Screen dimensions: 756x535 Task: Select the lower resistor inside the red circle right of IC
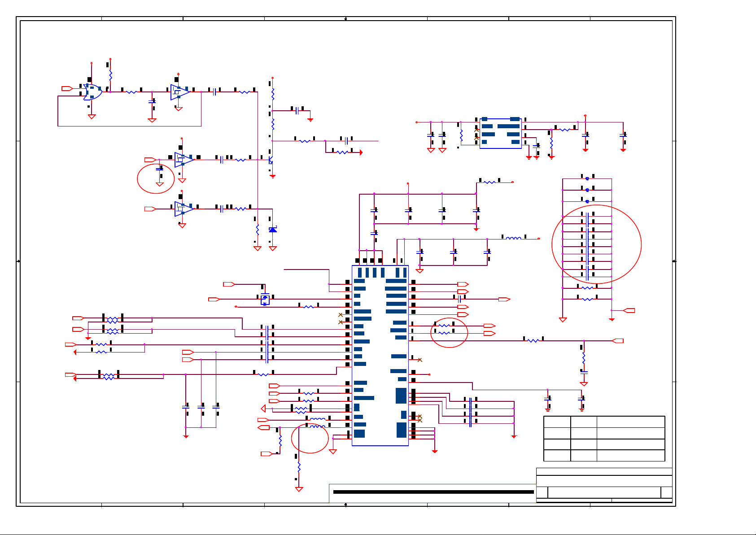coord(444,333)
